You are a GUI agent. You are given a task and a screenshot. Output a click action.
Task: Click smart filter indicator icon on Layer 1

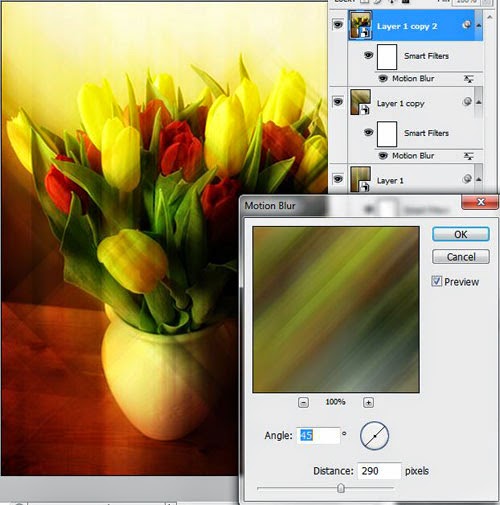click(467, 179)
